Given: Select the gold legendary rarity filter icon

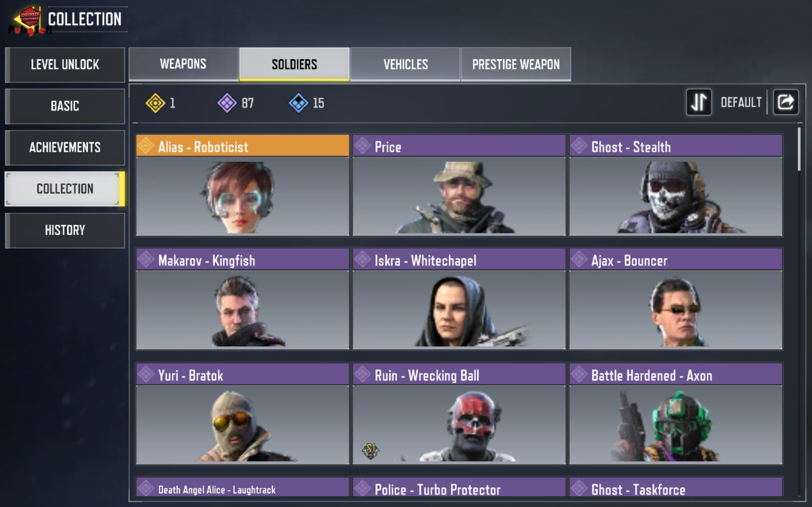Looking at the screenshot, I should point(155,103).
